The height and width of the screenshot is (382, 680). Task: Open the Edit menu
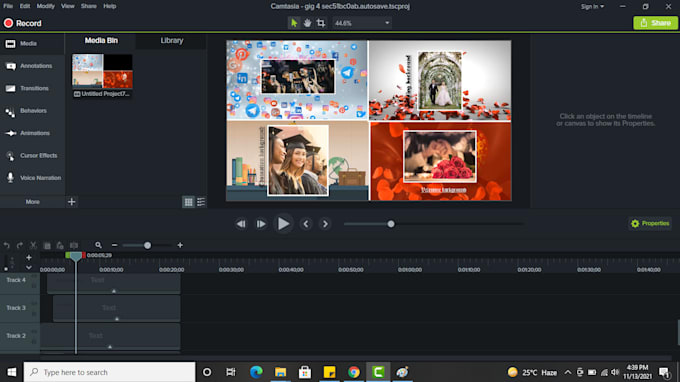25,6
